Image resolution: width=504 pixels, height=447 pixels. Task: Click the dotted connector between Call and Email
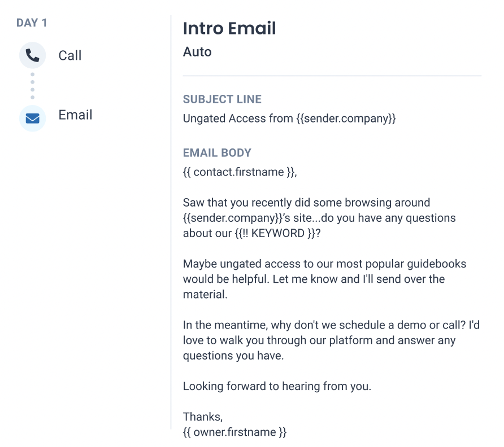click(x=32, y=86)
